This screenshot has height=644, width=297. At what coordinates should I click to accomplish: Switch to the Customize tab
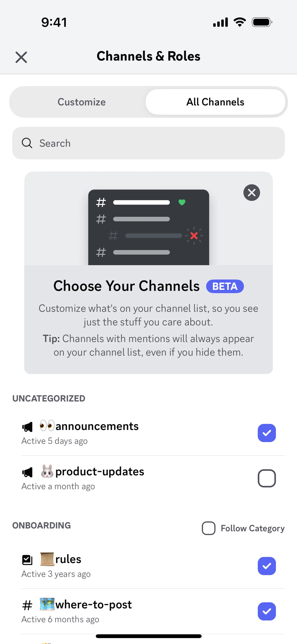[x=82, y=102]
